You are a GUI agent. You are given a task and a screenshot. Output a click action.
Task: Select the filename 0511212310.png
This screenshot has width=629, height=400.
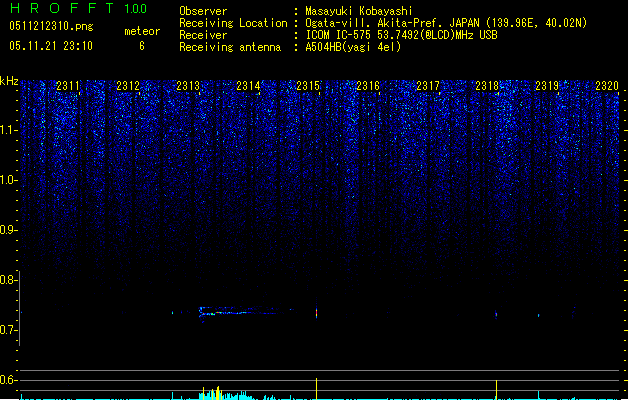pyautogui.click(x=51, y=26)
